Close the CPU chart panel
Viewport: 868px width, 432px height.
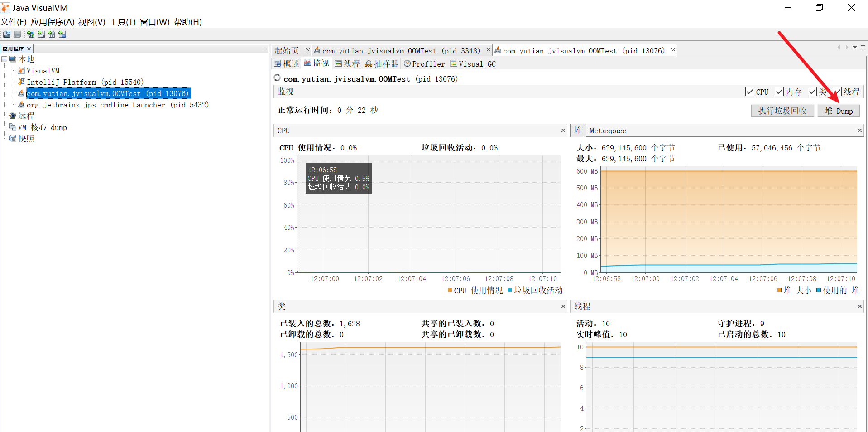point(563,131)
